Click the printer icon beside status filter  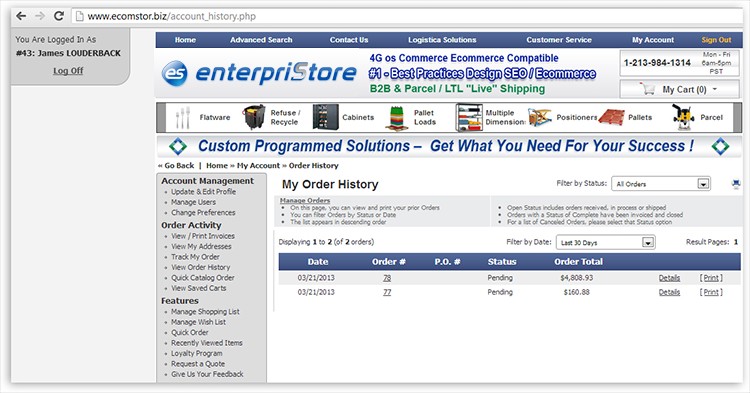736,184
